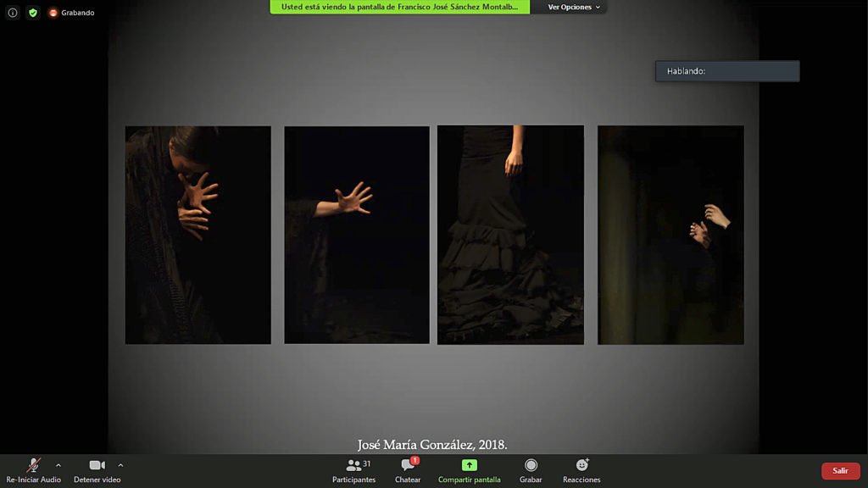This screenshot has width=868, height=488.
Task: Expand audio options arrow next to microphone
Action: click(58, 465)
